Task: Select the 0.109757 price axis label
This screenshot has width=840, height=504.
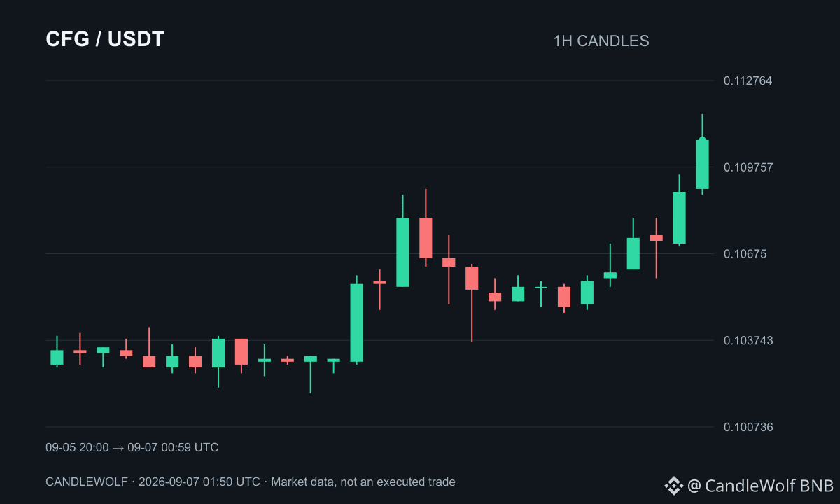Action: point(748,167)
